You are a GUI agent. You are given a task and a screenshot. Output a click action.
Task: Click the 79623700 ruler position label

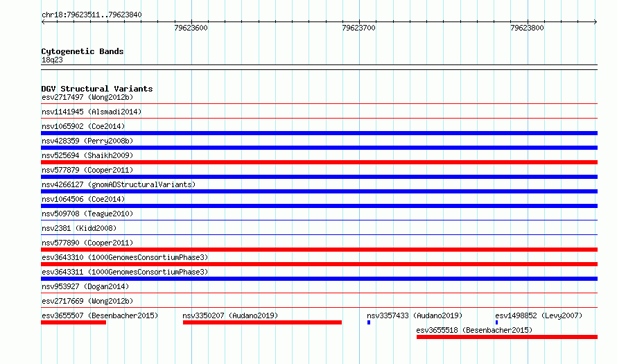click(359, 28)
